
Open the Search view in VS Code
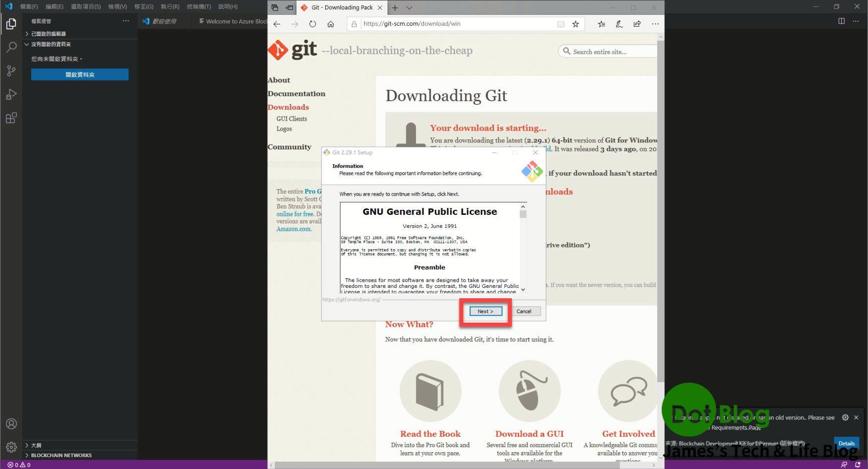point(11,47)
